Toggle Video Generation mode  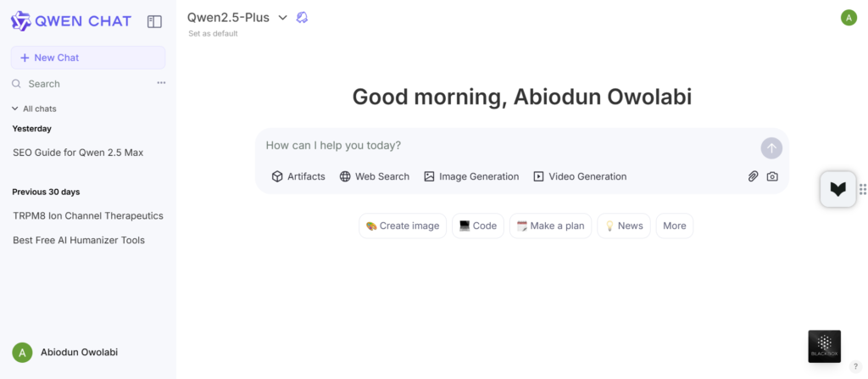pyautogui.click(x=580, y=176)
